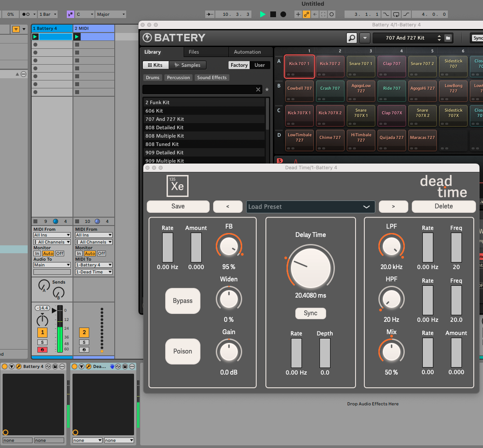Click the Battery S solo badge below pads
Viewport: 483px width, 448px height.
[280, 160]
